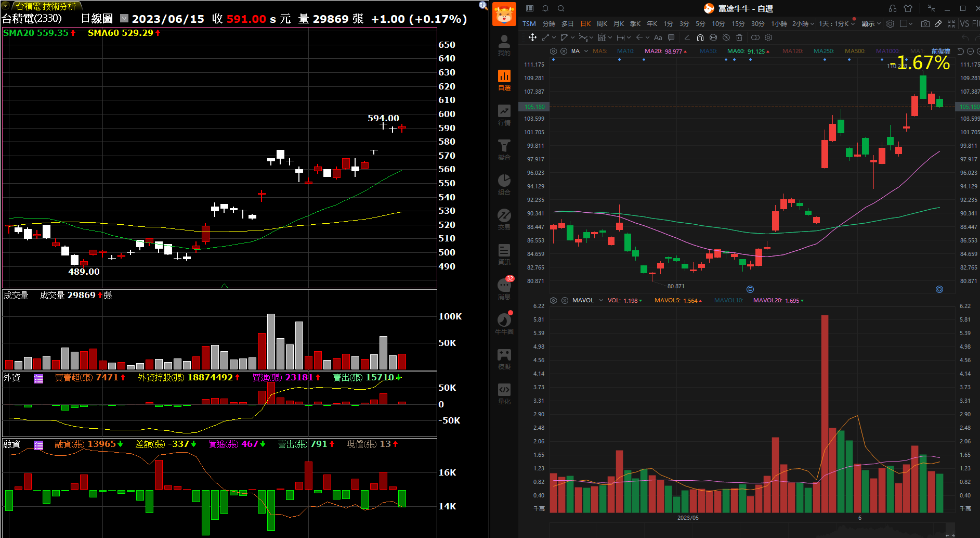Click zoom magnifier at TSMC chart corner
Viewport: 980px width, 538px height.
point(483,6)
